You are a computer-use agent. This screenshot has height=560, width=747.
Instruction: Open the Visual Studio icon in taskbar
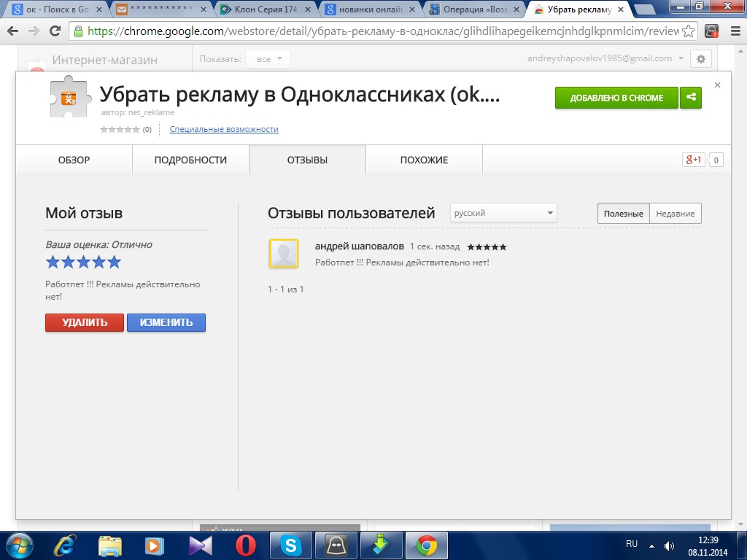200,545
